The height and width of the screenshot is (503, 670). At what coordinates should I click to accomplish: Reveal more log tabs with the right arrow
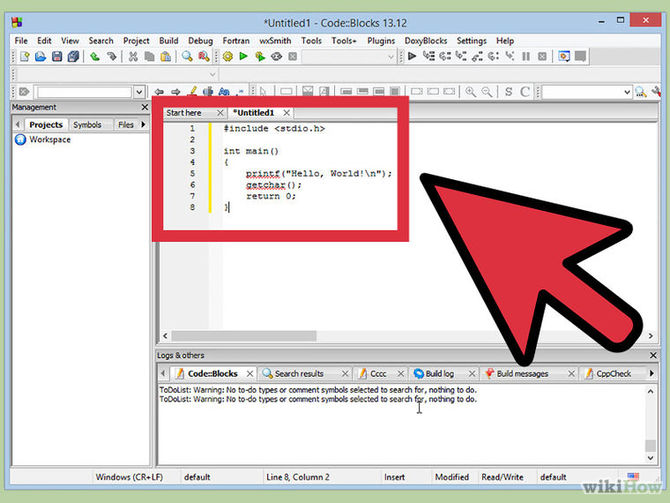coord(652,373)
